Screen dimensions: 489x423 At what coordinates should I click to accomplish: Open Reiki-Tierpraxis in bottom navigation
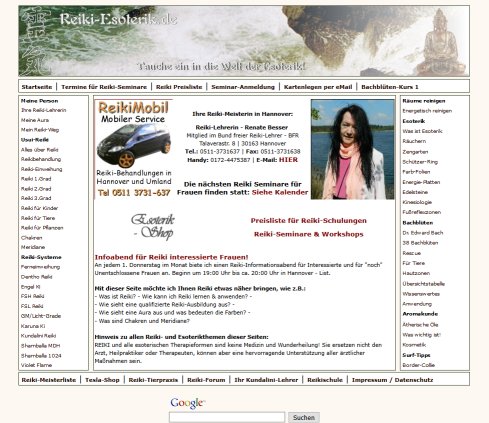[x=153, y=380]
